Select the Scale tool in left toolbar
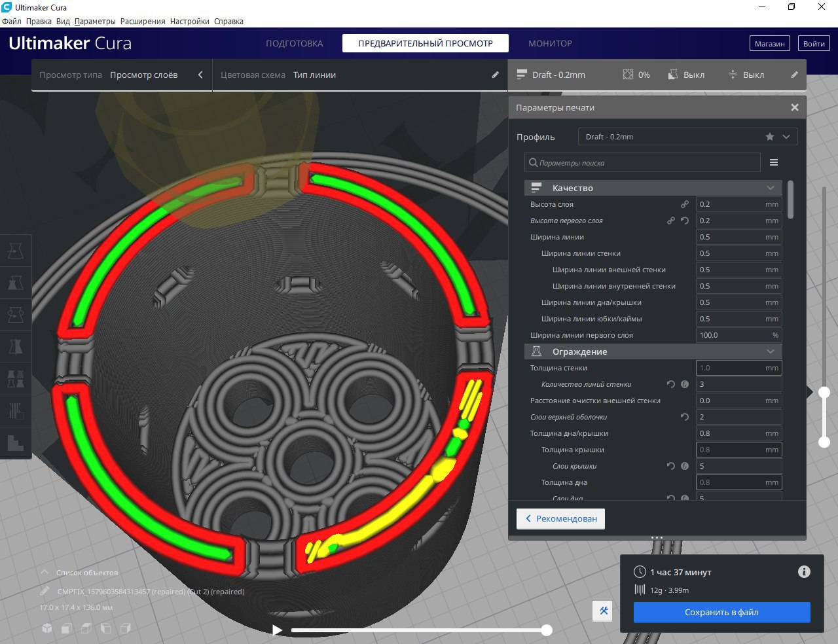This screenshot has height=644, width=838. [16, 283]
